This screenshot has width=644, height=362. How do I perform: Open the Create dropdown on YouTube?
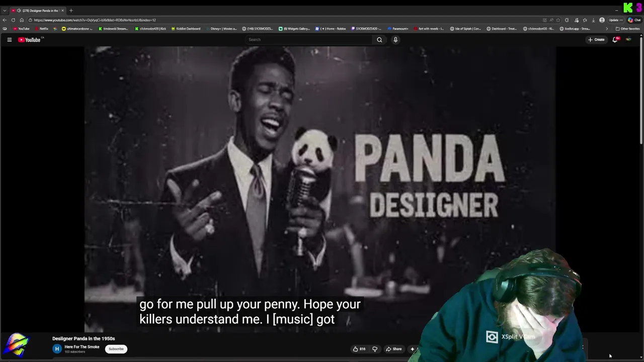point(596,40)
